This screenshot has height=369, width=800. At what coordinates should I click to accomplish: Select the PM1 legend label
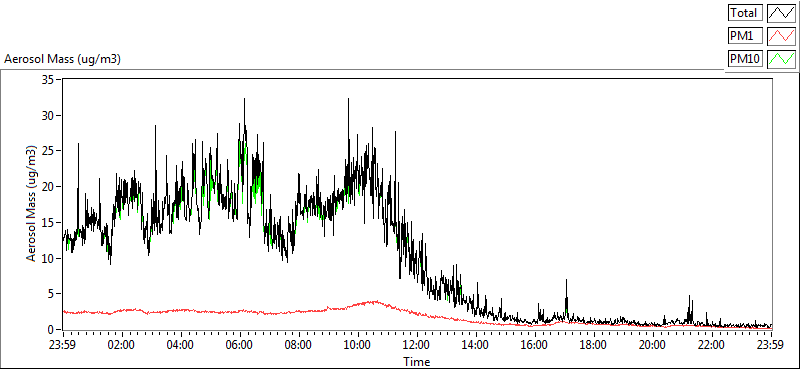click(745, 36)
